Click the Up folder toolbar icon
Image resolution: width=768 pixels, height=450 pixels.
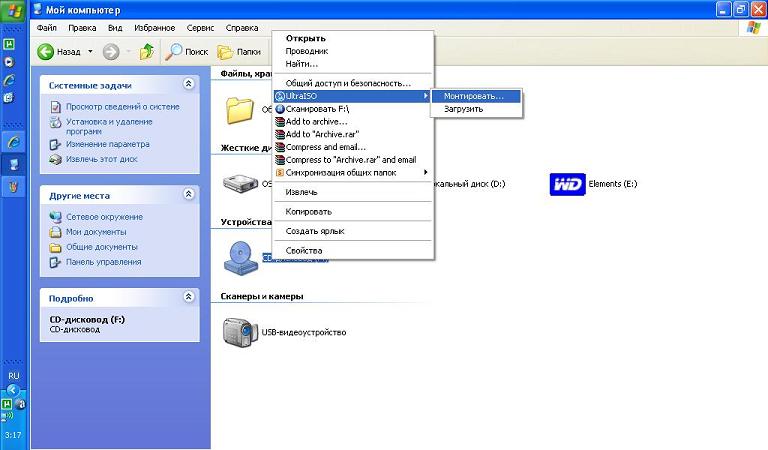pyautogui.click(x=147, y=51)
